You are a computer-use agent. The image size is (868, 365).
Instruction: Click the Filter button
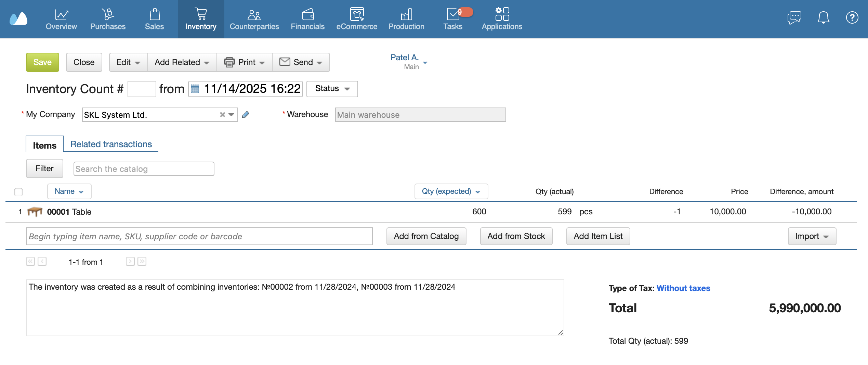(44, 168)
